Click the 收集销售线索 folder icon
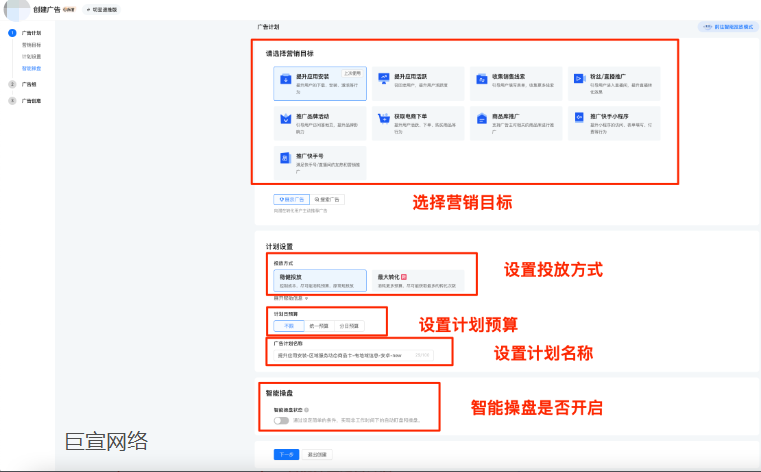Screen dimensions: 761x472 tap(481, 79)
